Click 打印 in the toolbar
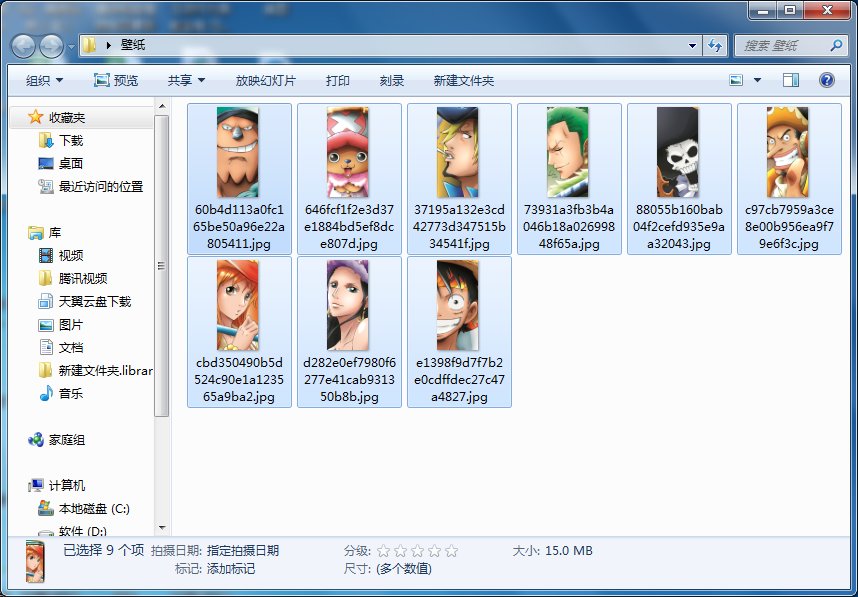The height and width of the screenshot is (597, 858). 338,80
